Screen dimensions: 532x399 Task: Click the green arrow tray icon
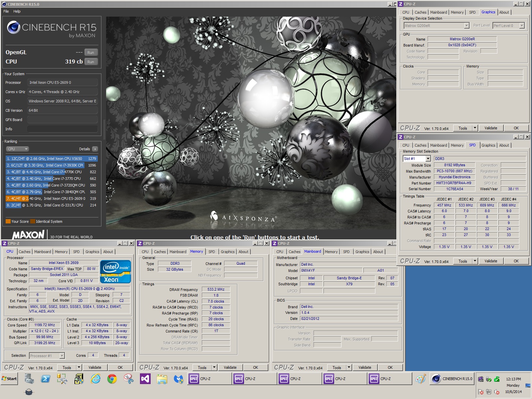pos(497,379)
